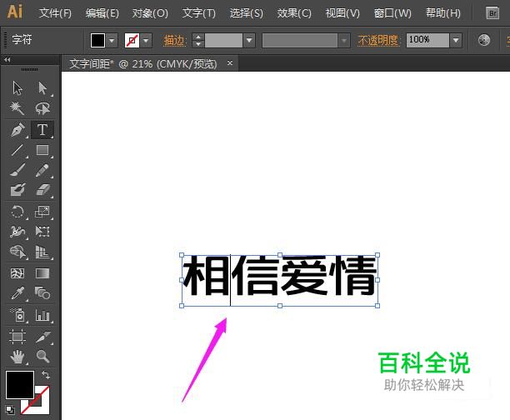
Task: Open the 编辑(E) menu
Action: 102,13
